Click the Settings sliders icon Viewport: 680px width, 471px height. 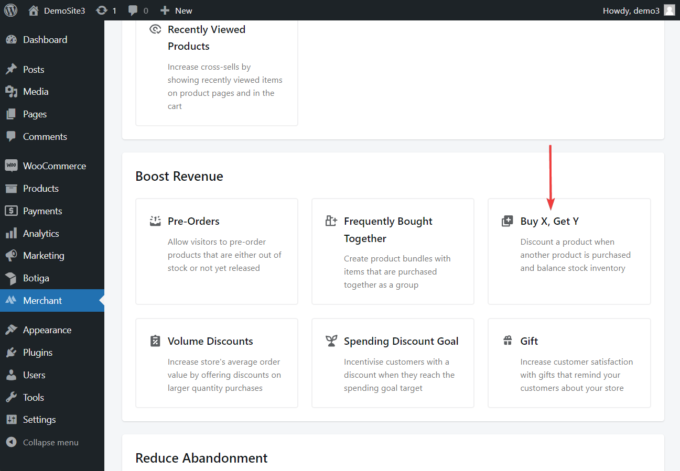tap(11, 419)
